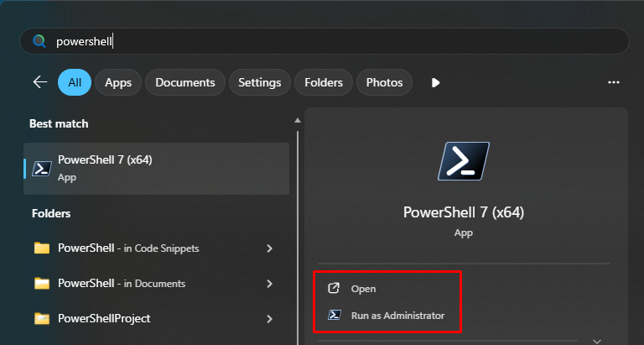644x345 pixels.
Task: Switch to the Folders filter
Action: [324, 82]
